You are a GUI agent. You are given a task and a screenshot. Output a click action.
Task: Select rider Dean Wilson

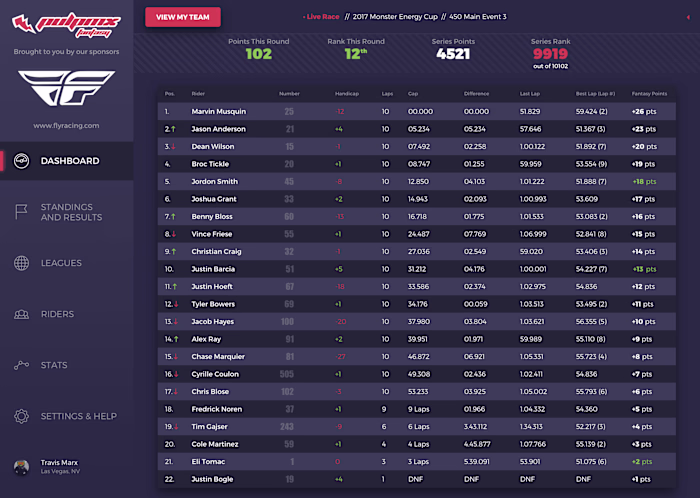tap(212, 146)
